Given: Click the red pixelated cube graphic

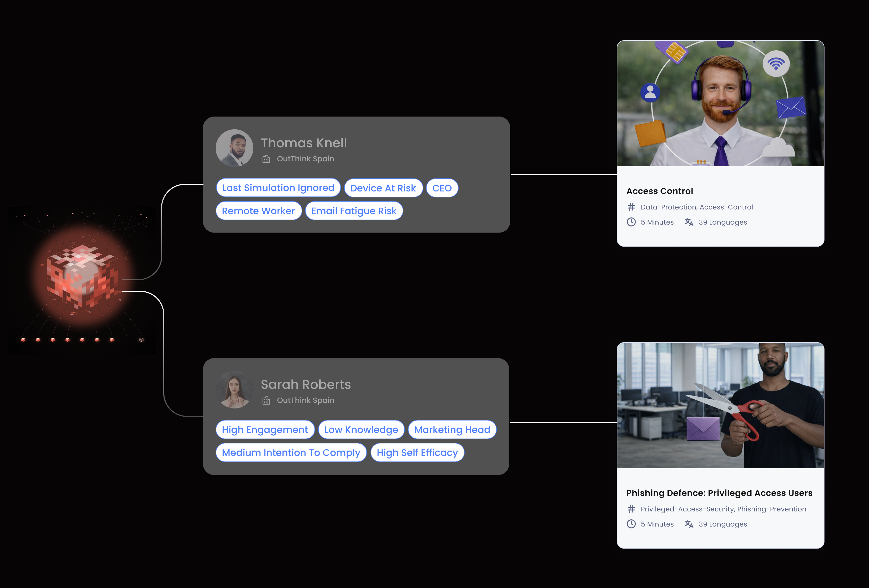Looking at the screenshot, I should [x=82, y=277].
